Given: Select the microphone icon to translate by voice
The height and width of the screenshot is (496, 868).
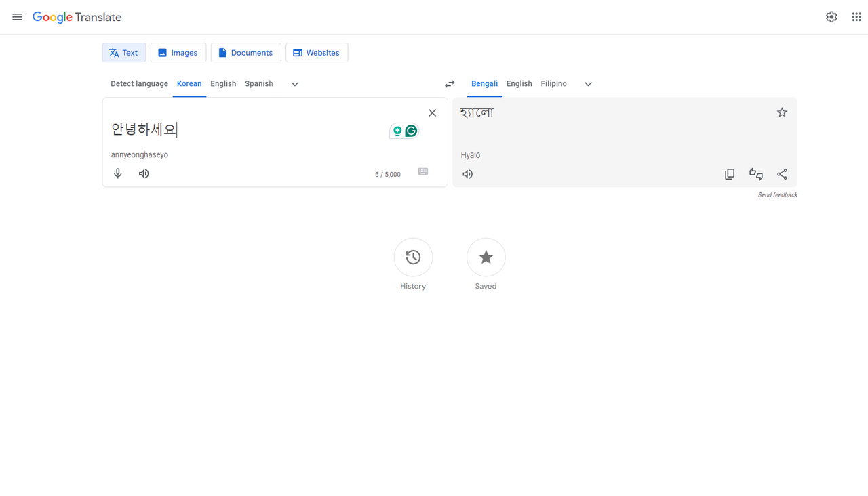Looking at the screenshot, I should click(x=117, y=173).
